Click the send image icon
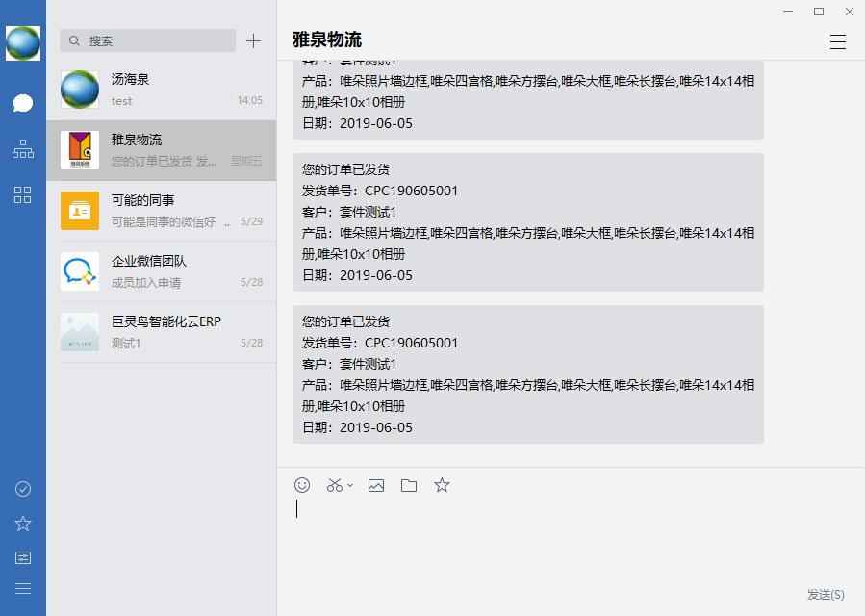Viewport: 865px width, 616px height. pos(375,486)
